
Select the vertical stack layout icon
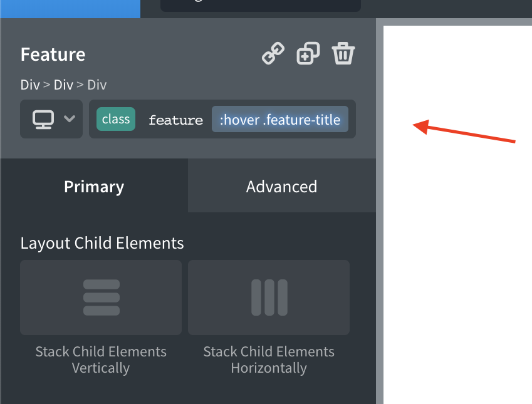pos(100,298)
